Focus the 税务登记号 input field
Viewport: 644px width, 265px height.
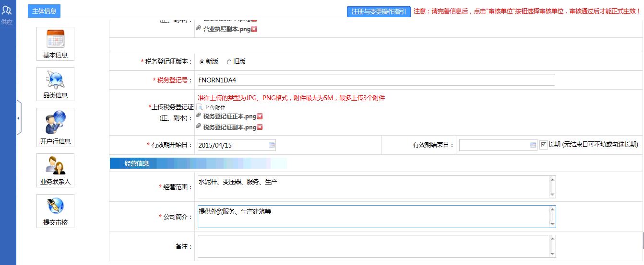[376, 80]
